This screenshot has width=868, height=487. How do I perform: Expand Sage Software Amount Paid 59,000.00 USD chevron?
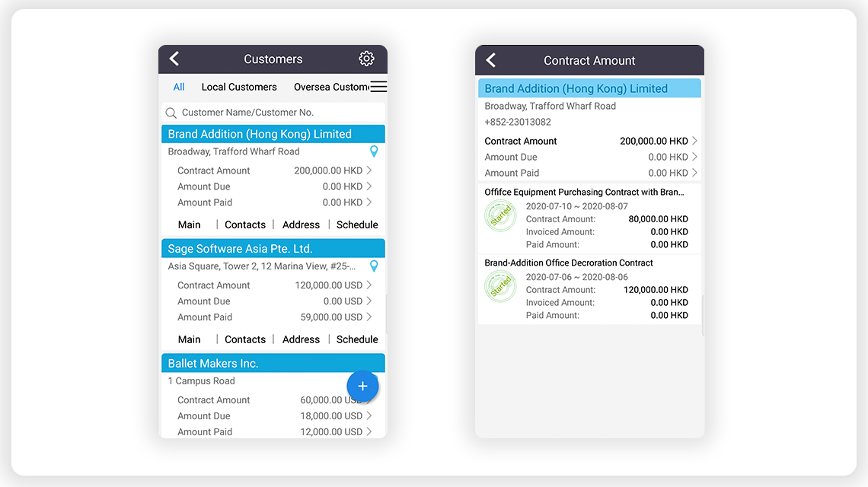tap(369, 317)
